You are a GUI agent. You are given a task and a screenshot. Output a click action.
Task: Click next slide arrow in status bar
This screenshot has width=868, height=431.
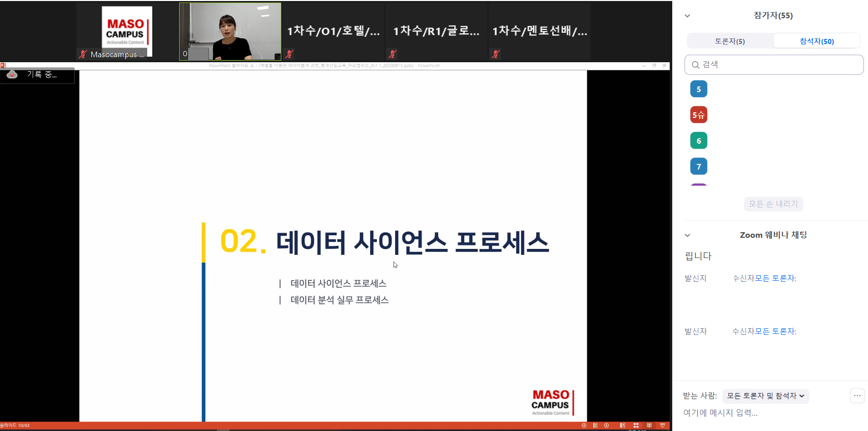tap(606, 425)
